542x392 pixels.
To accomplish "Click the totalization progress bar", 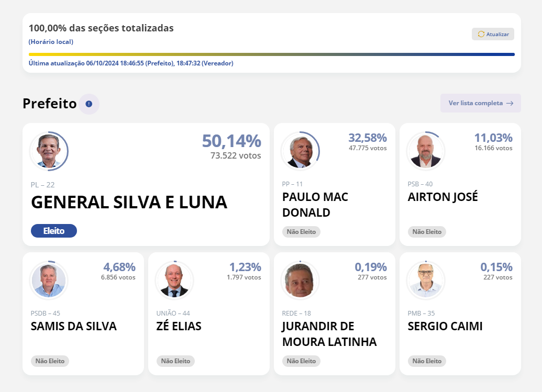I will click(x=272, y=54).
